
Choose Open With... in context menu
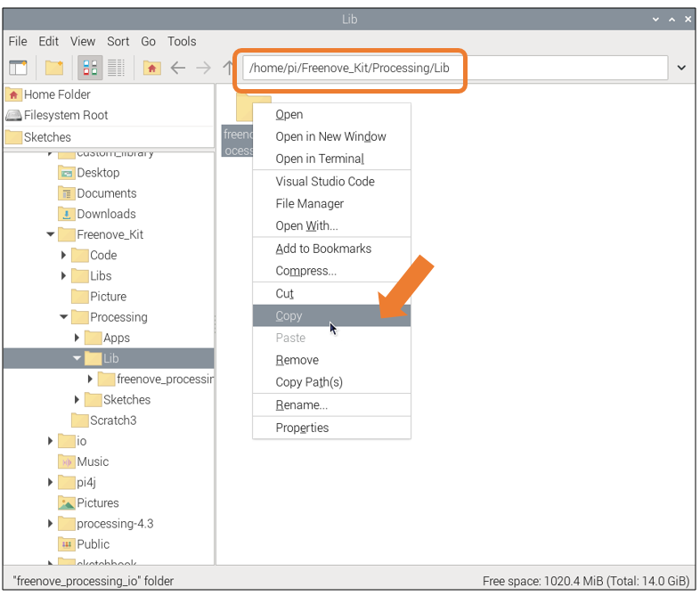click(331, 226)
